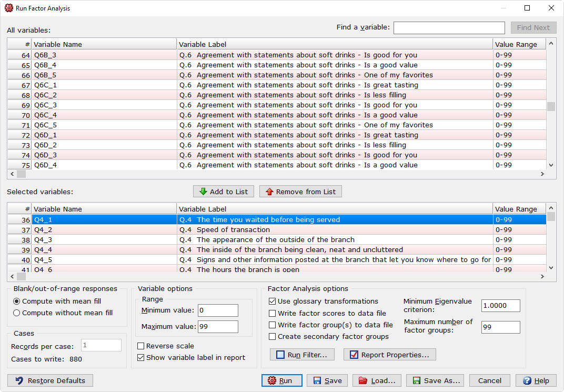Screen dimensions: 564x392
Task: Click Maximum number of factor groups field
Action: tap(501, 327)
